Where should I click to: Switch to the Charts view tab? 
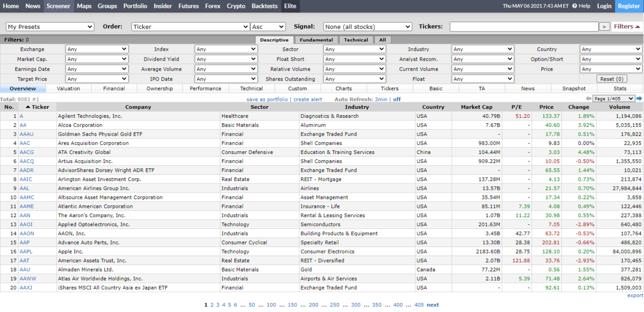pyautogui.click(x=343, y=88)
